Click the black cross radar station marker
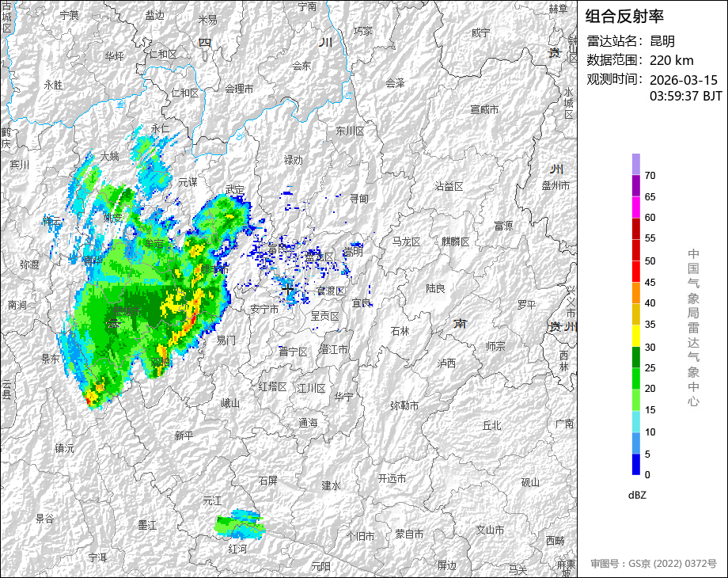The height and width of the screenshot is (578, 728). [x=288, y=290]
